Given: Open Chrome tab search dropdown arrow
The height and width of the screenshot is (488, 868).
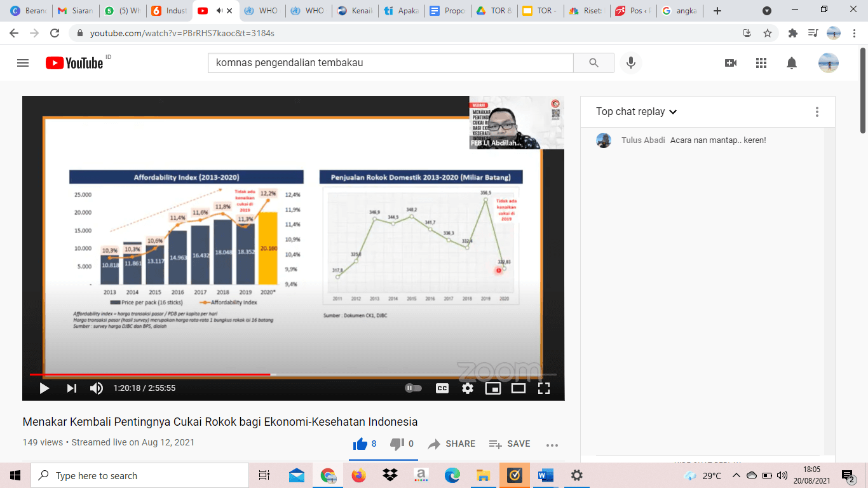Looking at the screenshot, I should 767,11.
